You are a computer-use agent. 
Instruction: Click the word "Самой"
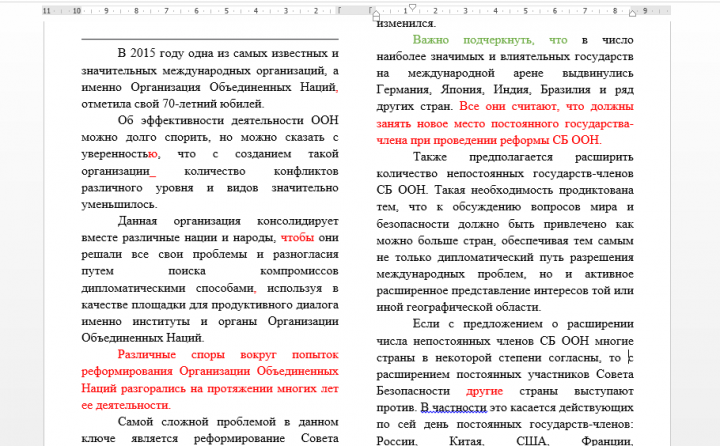(136, 422)
